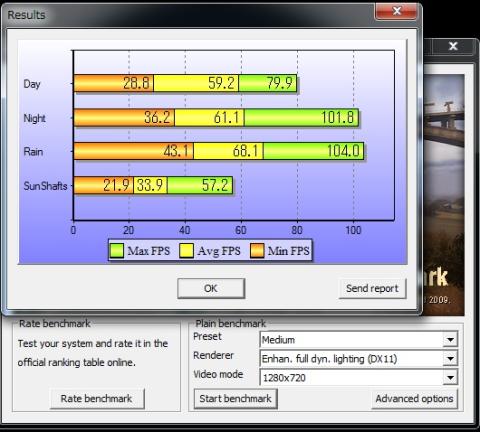Click the Day max value 79.9
This screenshot has width=480, height=432.
tap(280, 83)
